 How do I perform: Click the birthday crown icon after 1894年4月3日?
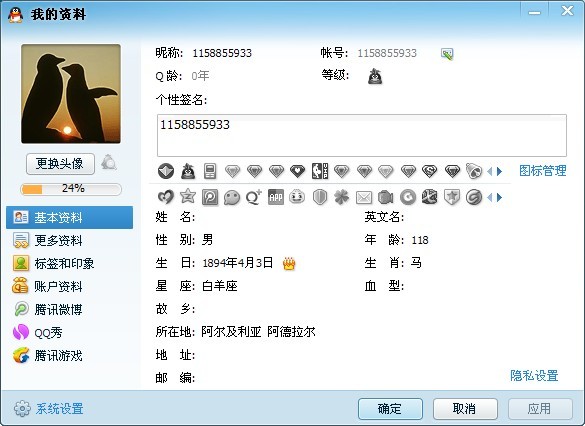click(289, 263)
